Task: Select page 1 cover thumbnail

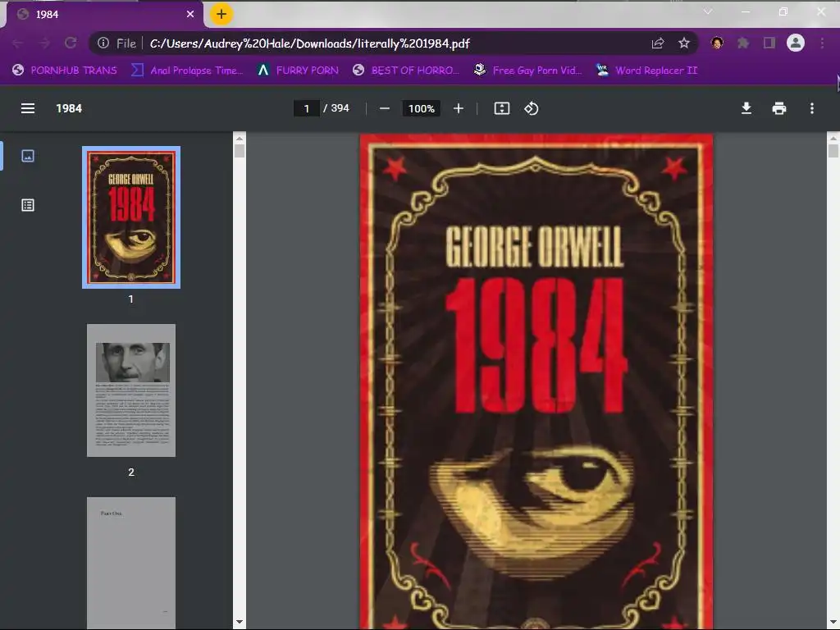Action: click(x=131, y=217)
